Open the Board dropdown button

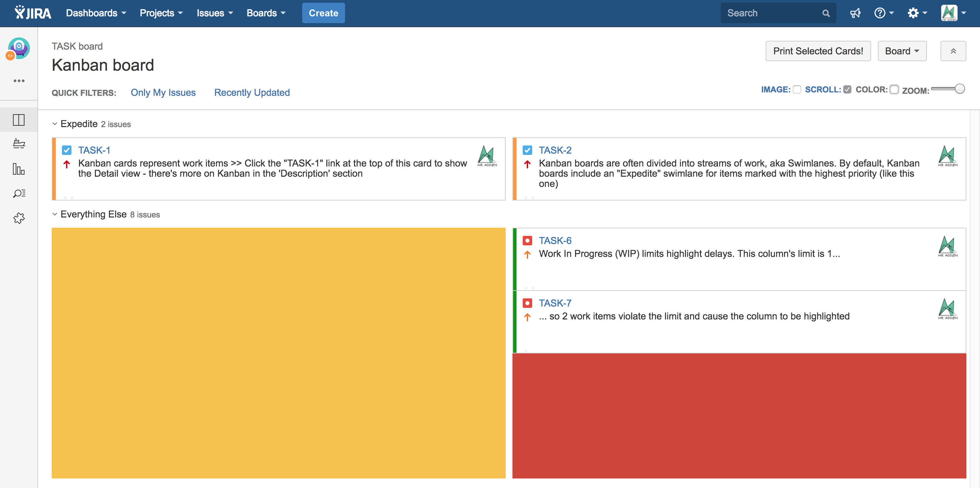902,51
